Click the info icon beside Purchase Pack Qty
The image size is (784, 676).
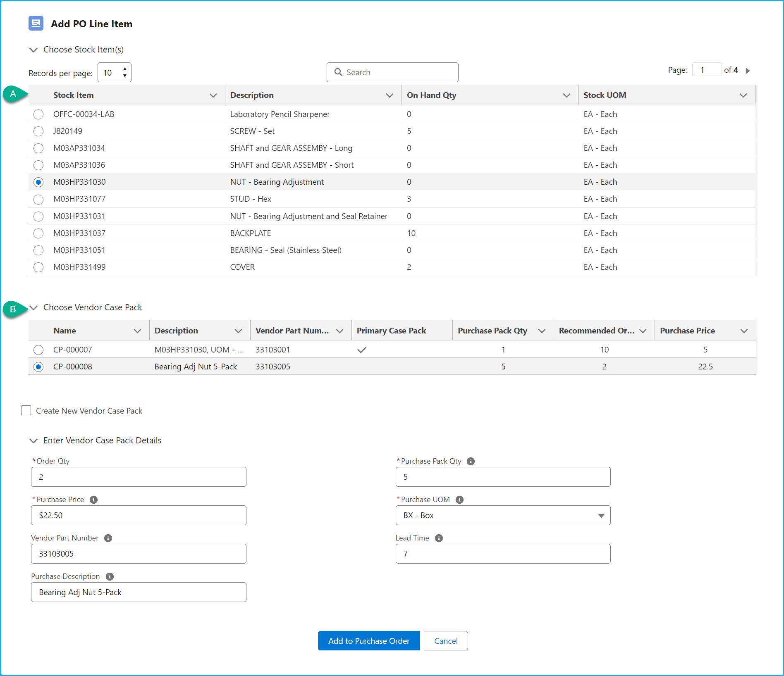click(471, 461)
